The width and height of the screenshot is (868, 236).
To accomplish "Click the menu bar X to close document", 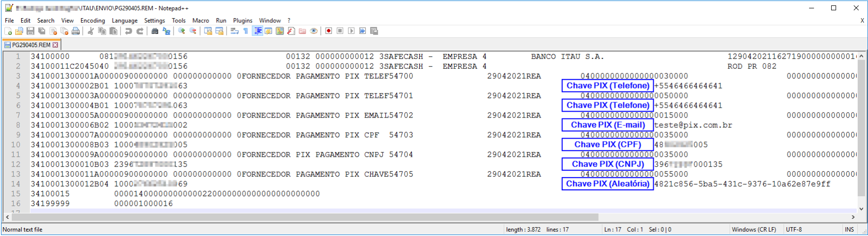I will tap(862, 21).
